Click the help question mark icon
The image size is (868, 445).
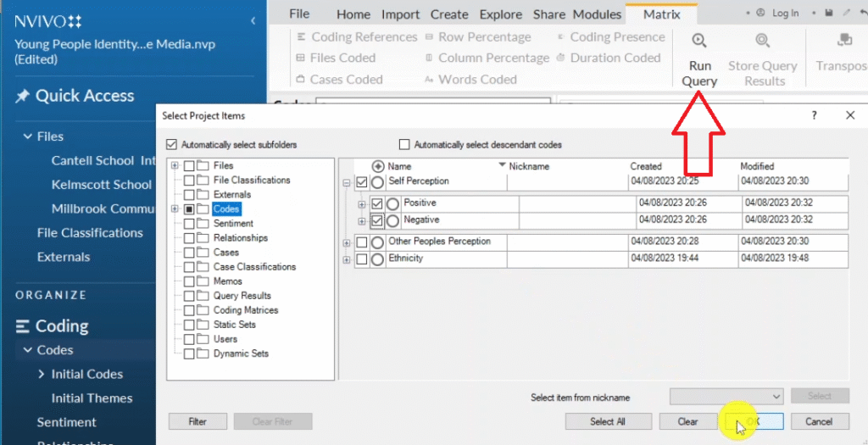point(815,116)
